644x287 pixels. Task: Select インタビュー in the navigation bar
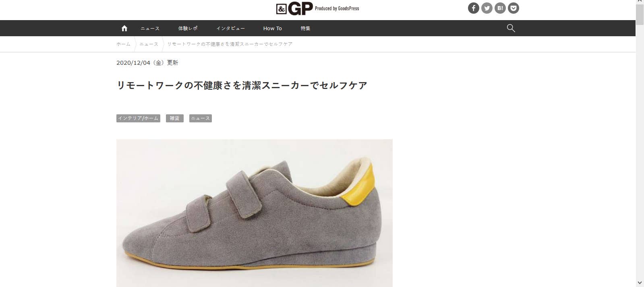tap(230, 28)
